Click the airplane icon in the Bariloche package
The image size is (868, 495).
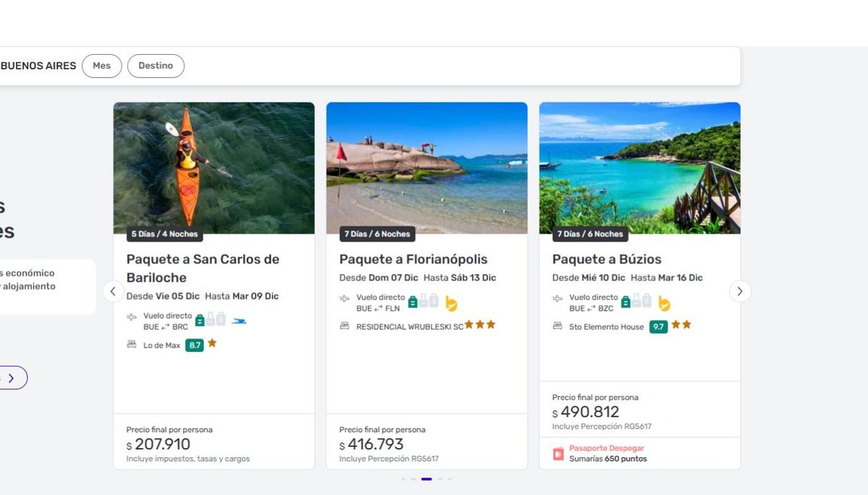[132, 317]
